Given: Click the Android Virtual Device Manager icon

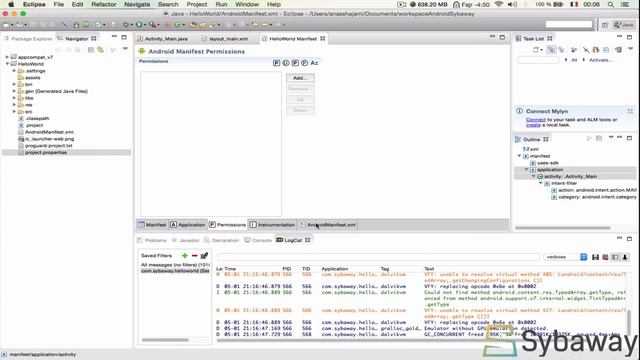Looking at the screenshot, I should coord(86,25).
